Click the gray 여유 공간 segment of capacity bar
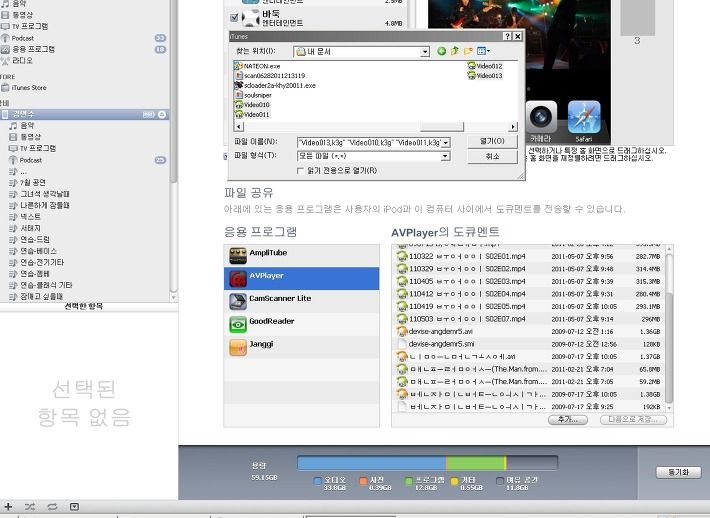This screenshot has height=518, width=710. click(532, 463)
